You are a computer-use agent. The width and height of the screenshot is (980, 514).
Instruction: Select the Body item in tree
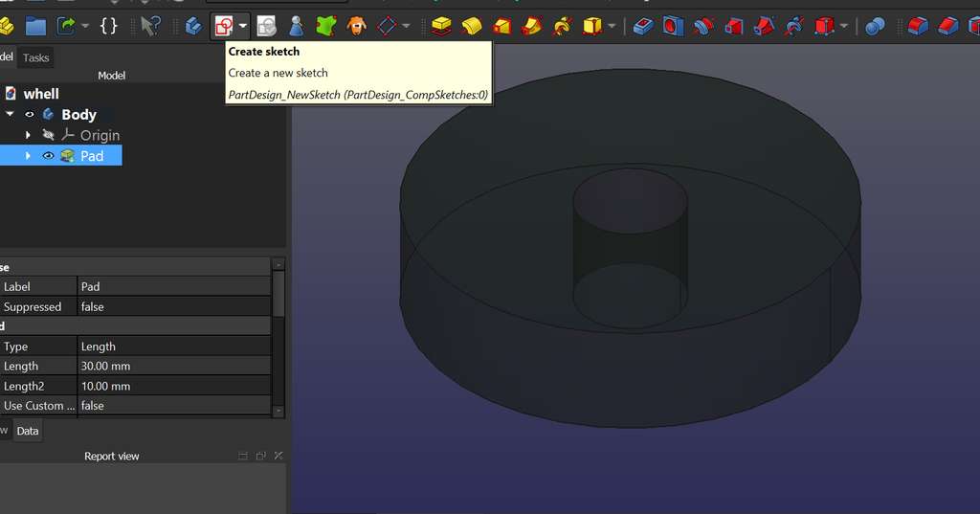[78, 115]
